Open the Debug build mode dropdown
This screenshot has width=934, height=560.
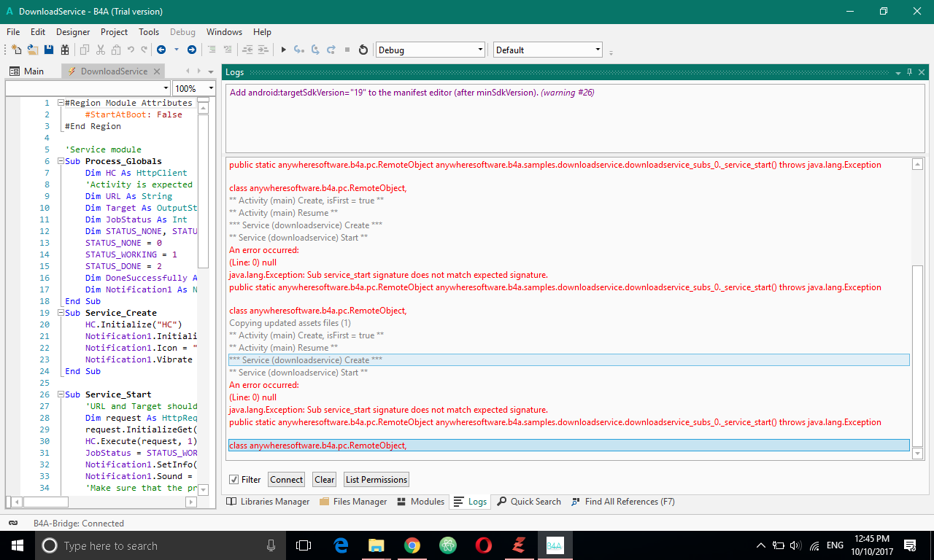coord(430,50)
